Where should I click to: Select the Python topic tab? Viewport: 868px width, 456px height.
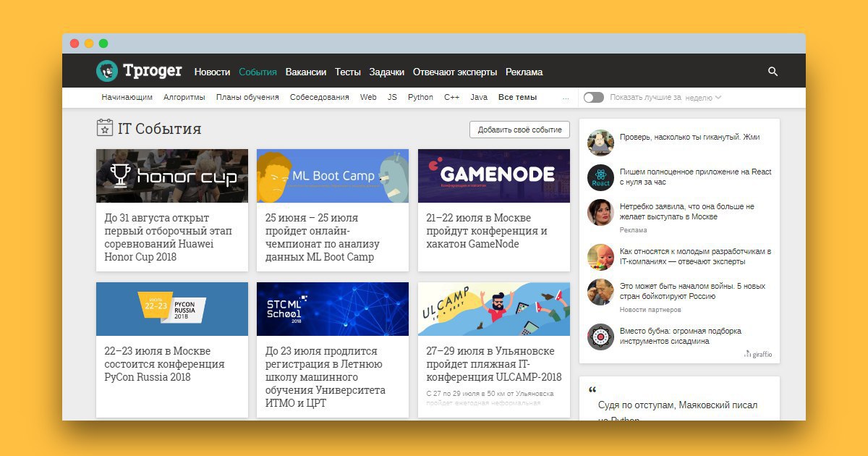click(x=420, y=97)
